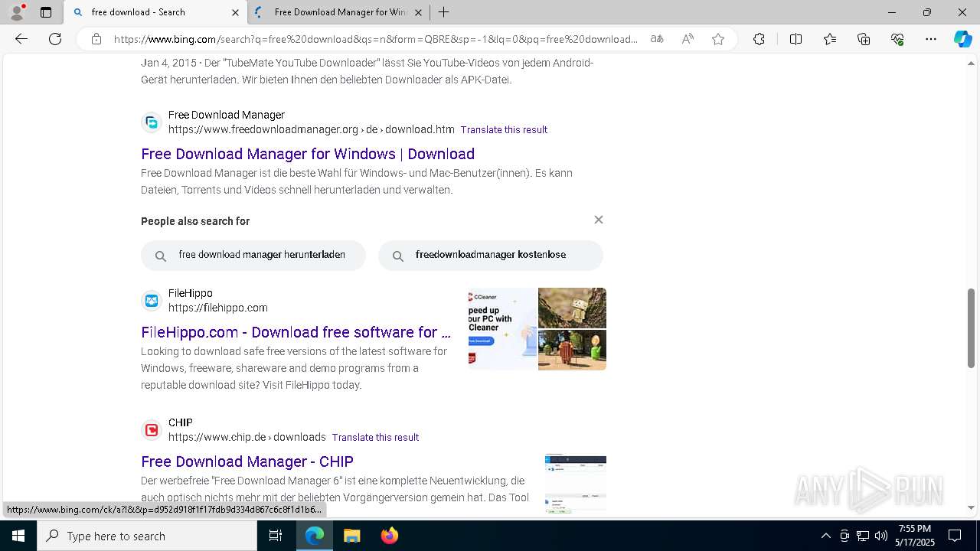Open Settings and more menu

click(x=931, y=39)
